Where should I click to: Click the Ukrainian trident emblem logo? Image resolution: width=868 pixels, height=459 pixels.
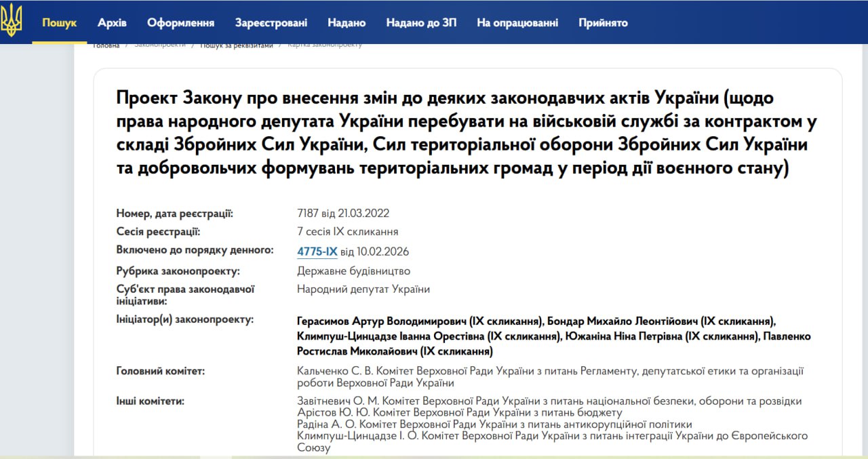12,21
